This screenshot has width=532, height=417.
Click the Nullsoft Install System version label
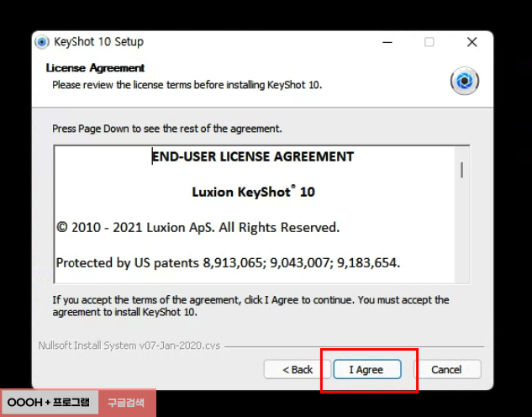(129, 346)
